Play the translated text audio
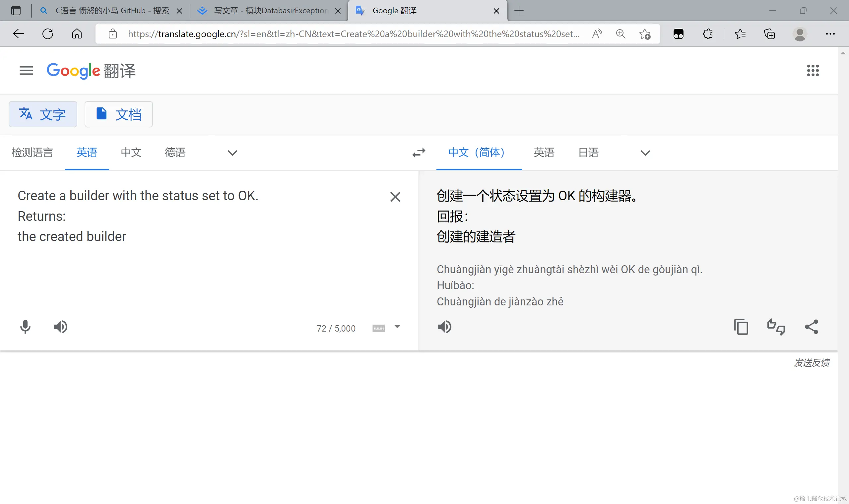Viewport: 849px width, 504px height. tap(444, 327)
